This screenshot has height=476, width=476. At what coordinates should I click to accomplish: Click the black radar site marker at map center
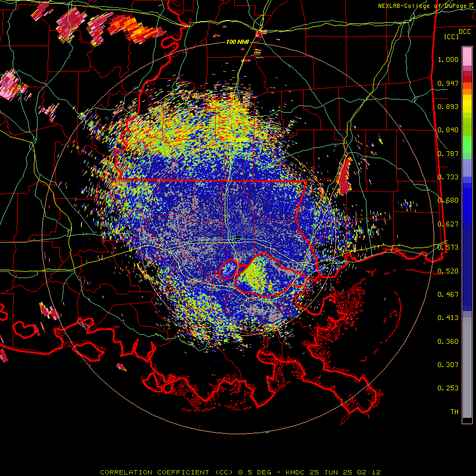[238, 237]
